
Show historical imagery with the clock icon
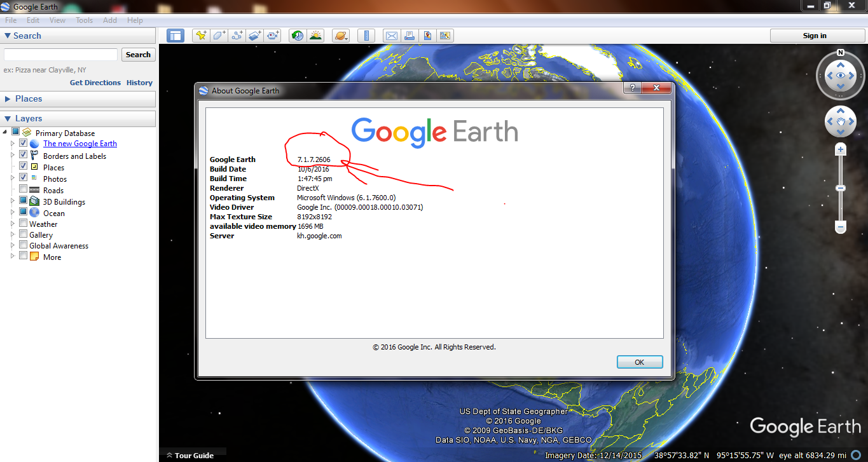point(297,36)
